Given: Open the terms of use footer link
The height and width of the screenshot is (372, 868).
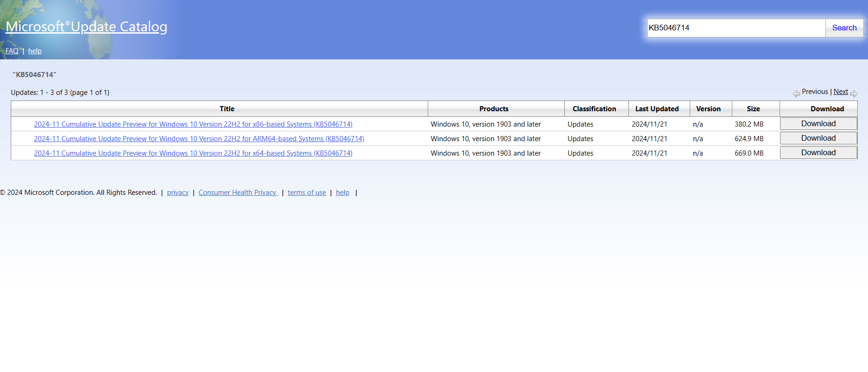Looking at the screenshot, I should tap(307, 193).
